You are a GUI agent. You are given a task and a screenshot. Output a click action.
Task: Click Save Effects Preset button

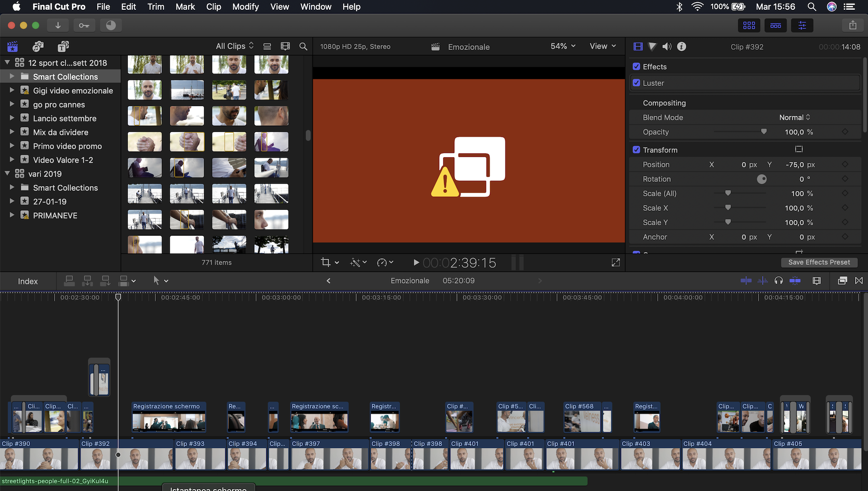point(819,262)
